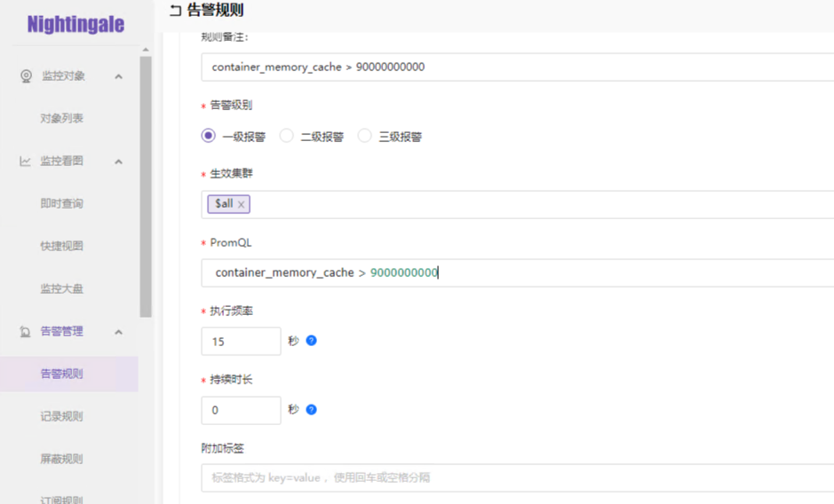Open 即时查询 in the sidebar

(61, 203)
